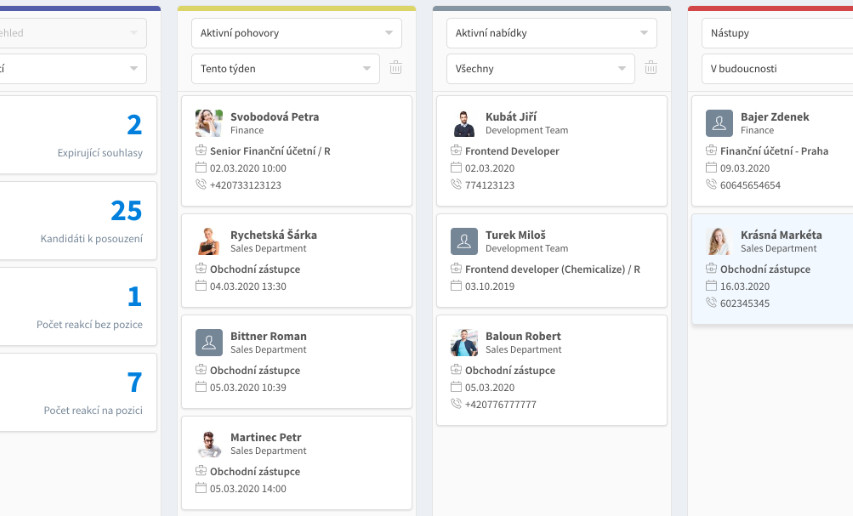Image resolution: width=853 pixels, height=516 pixels.
Task: Open the V budoucnosti dropdown
Action: (777, 69)
